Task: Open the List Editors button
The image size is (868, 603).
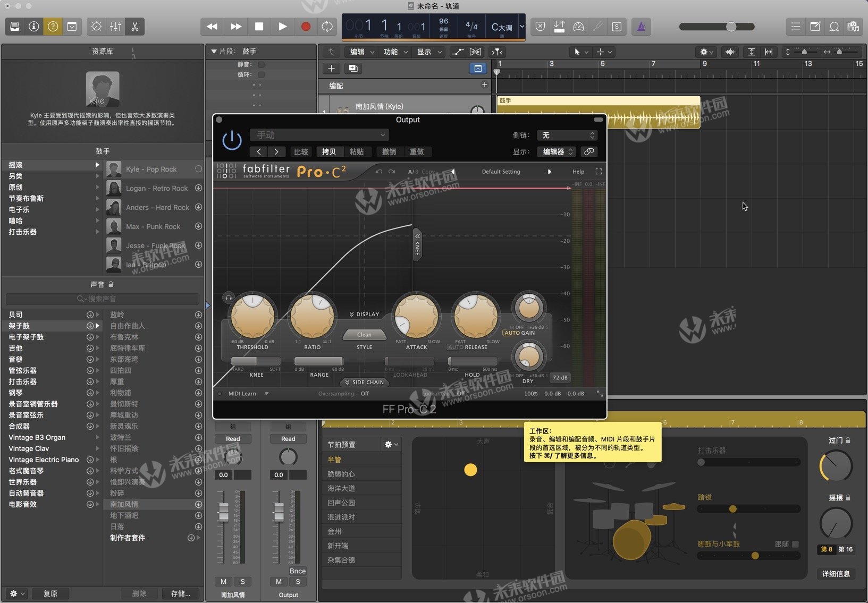Action: (x=796, y=27)
